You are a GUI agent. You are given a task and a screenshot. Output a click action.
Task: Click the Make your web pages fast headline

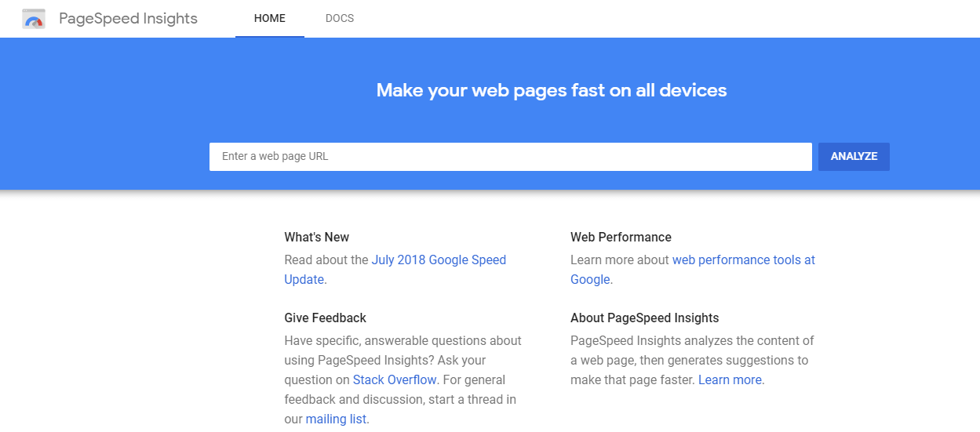pyautogui.click(x=552, y=90)
